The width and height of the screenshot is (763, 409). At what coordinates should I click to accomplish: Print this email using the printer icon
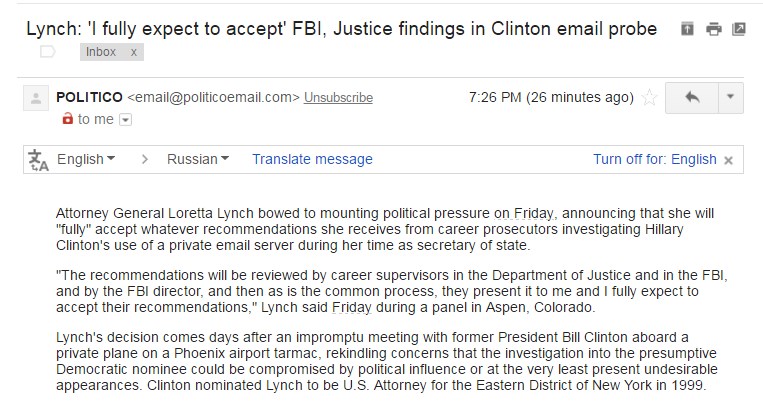(713, 29)
